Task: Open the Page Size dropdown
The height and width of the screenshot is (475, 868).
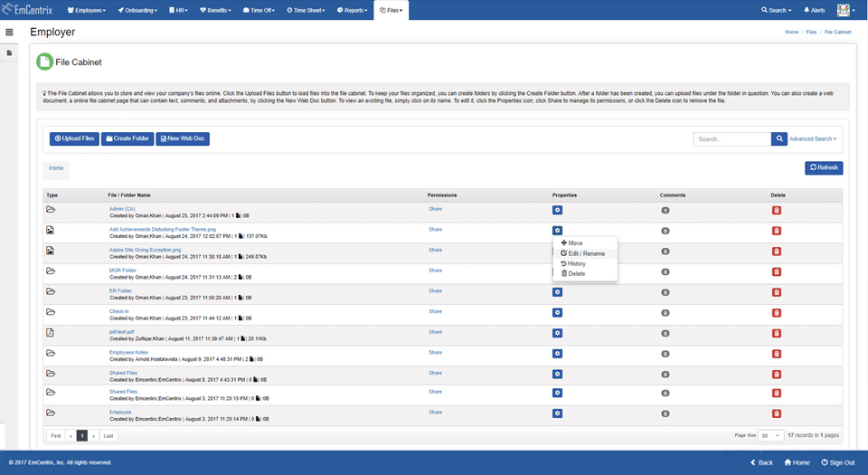Action: point(770,436)
